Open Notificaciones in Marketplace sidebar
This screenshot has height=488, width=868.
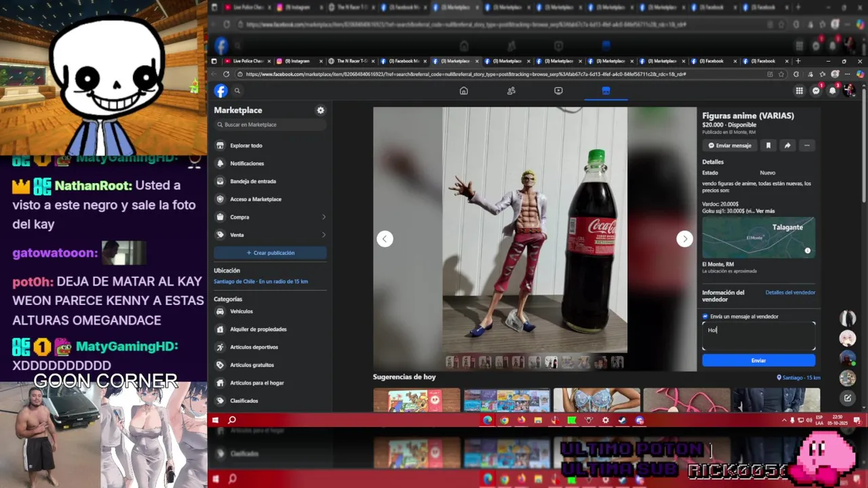[x=270, y=163]
